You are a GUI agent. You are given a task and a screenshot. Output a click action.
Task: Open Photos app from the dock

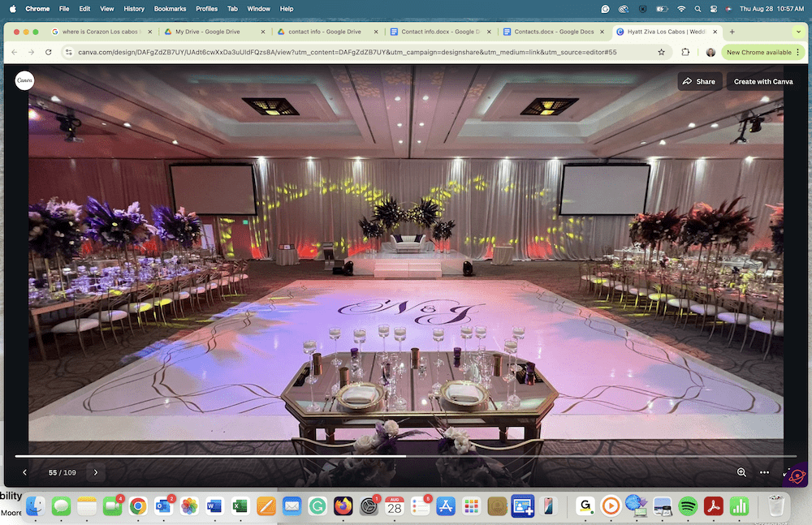click(x=189, y=506)
